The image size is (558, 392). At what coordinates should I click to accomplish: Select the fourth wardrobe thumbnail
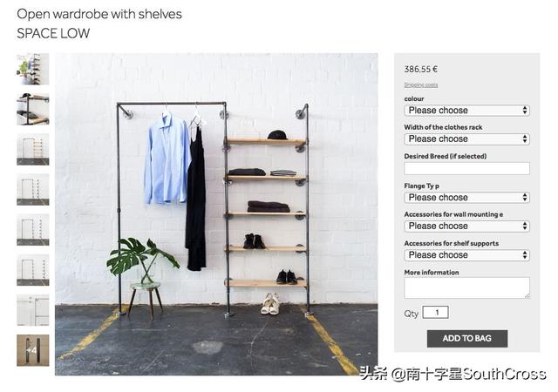(33, 190)
